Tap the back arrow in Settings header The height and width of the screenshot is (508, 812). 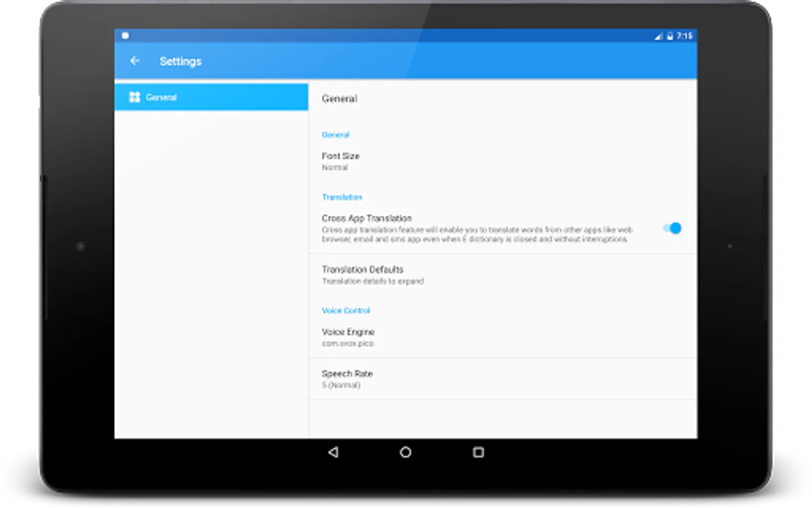point(135,60)
